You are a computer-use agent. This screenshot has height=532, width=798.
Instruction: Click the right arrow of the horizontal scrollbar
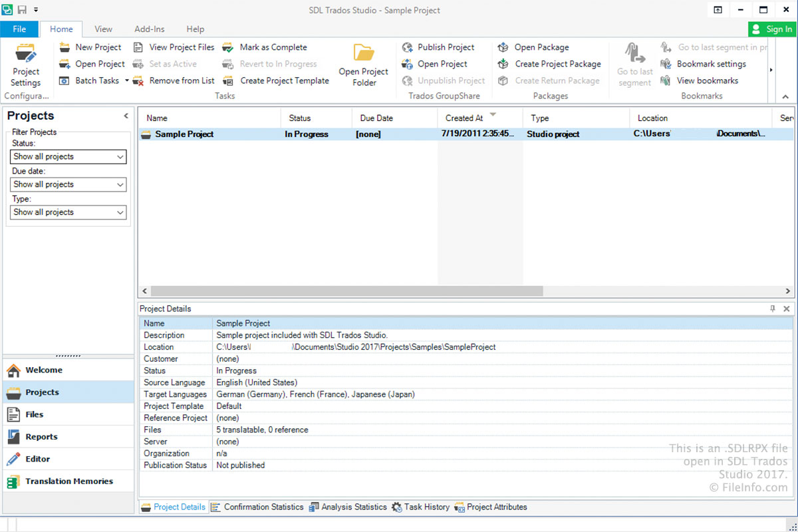(x=789, y=291)
